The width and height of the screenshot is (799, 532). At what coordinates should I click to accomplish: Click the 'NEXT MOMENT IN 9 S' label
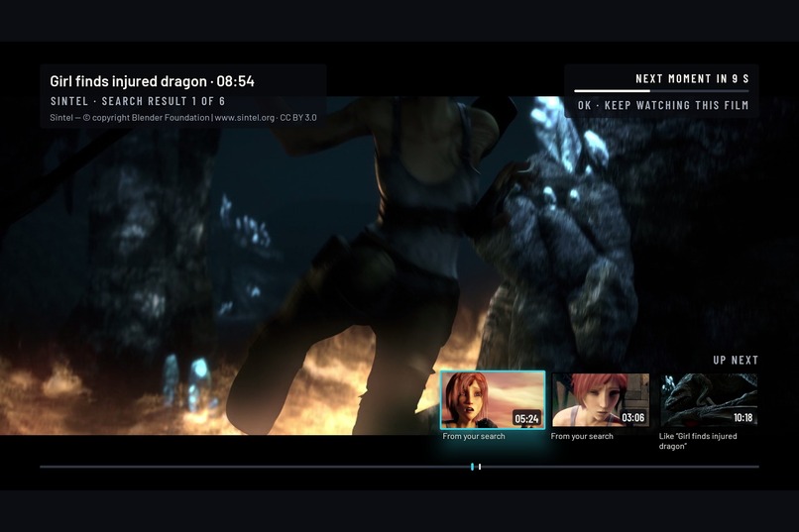pos(692,79)
